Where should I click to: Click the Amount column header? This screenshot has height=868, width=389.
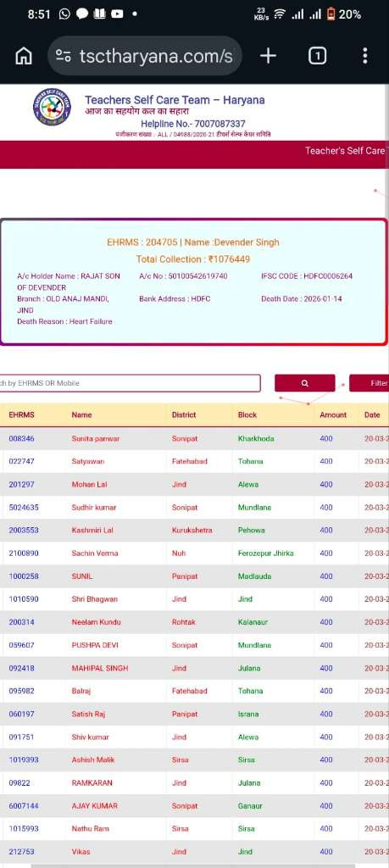[333, 415]
